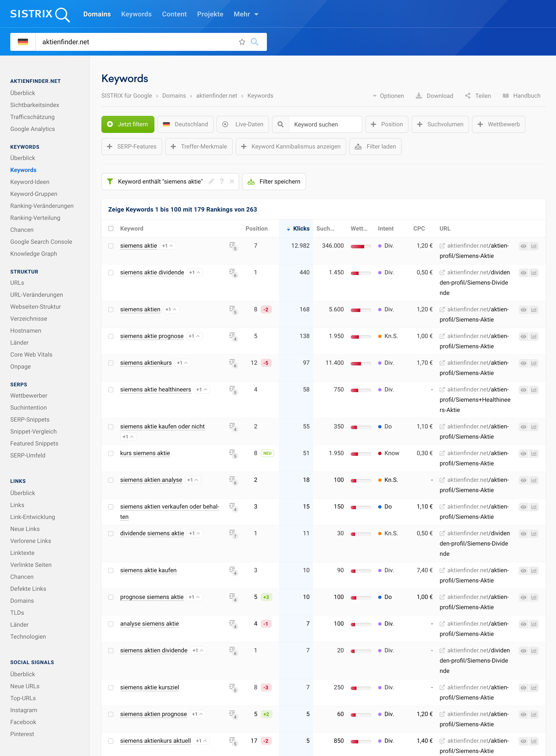
Task: Click the Filter laden button
Action: [x=375, y=147]
